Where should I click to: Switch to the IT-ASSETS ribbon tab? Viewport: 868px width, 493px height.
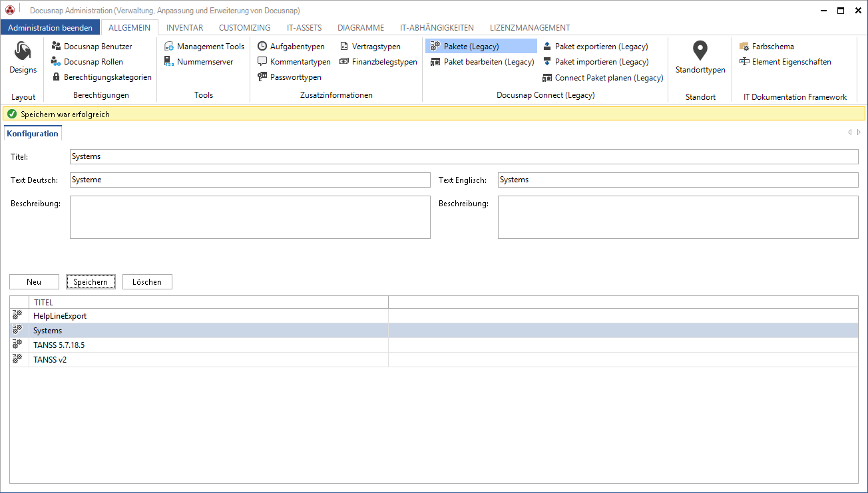click(x=304, y=28)
